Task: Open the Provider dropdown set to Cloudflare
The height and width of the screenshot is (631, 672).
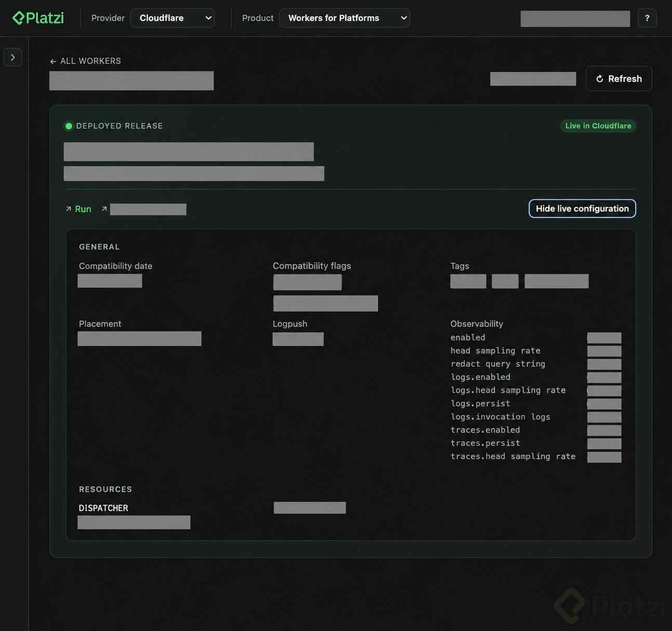Action: [x=172, y=18]
